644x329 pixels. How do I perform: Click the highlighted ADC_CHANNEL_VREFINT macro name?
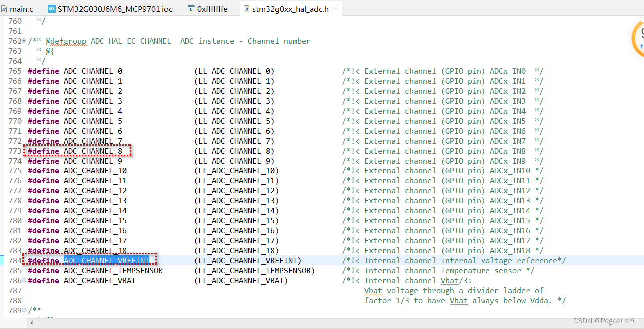[106, 260]
